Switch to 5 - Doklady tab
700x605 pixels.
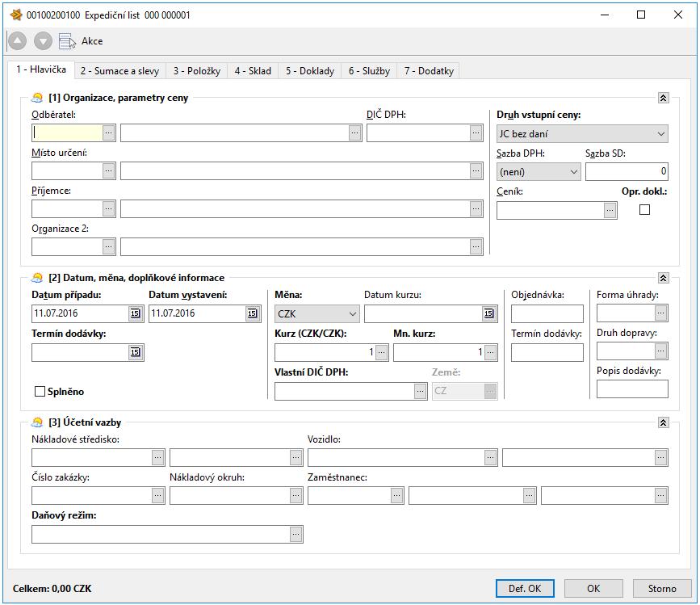click(x=310, y=71)
